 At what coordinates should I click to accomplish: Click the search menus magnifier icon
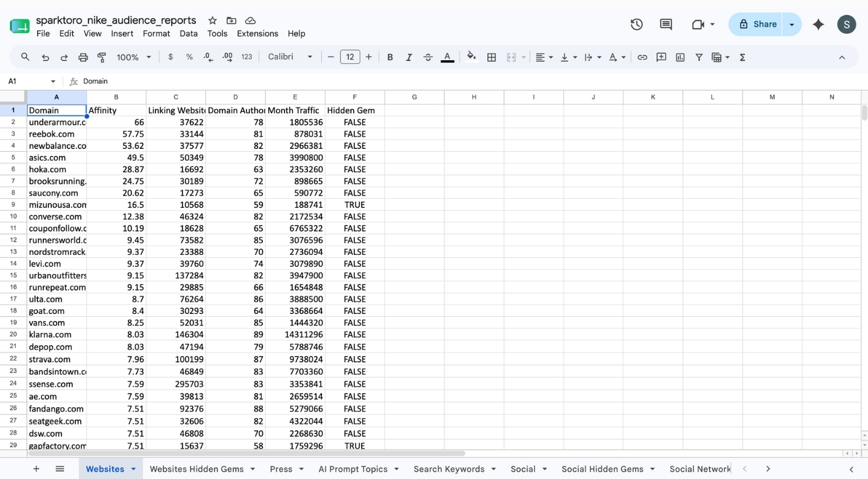click(25, 57)
